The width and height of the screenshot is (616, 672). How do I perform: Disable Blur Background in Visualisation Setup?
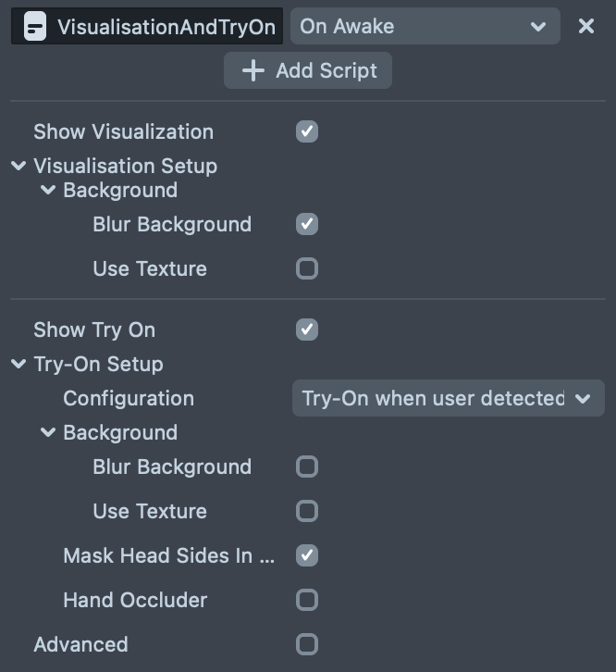[307, 224]
